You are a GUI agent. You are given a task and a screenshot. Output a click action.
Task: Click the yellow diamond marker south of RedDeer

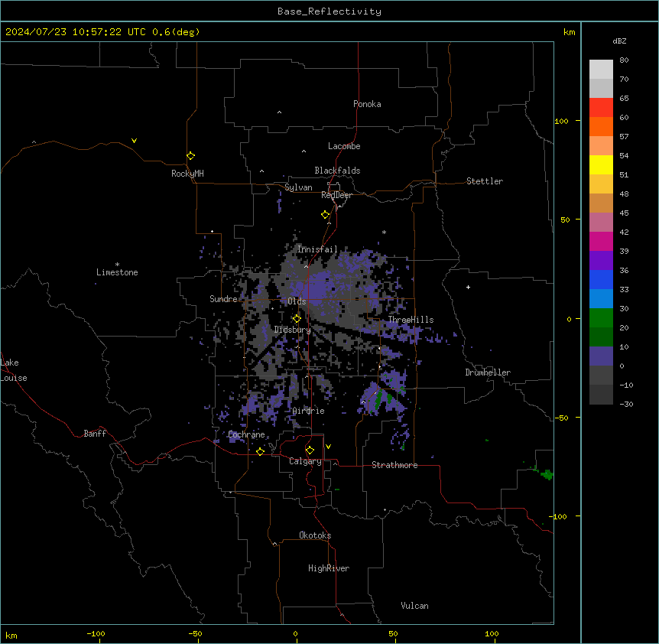[x=326, y=215]
